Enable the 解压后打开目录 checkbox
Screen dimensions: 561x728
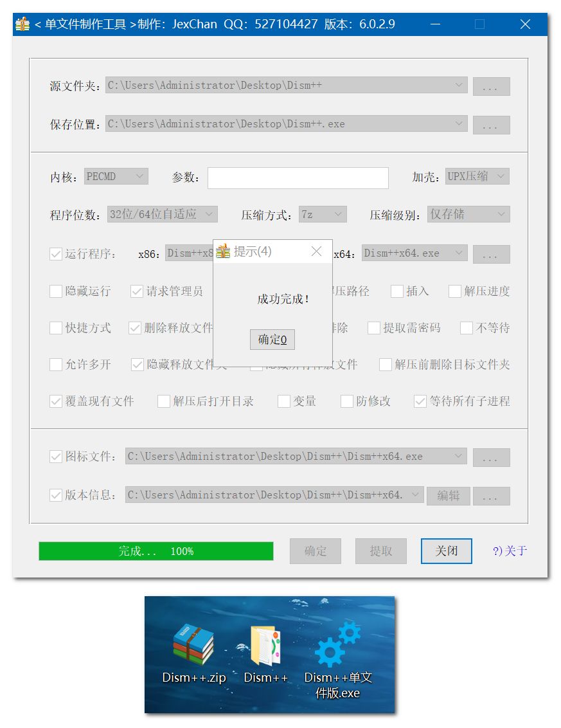click(x=163, y=401)
